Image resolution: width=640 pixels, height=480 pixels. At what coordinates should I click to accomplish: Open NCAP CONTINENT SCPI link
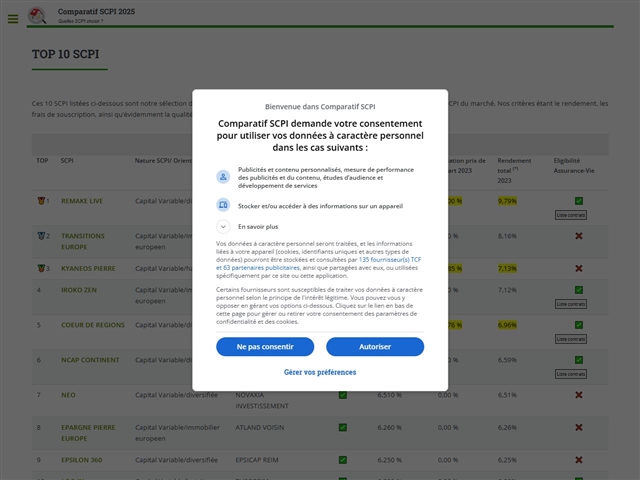tap(90, 360)
